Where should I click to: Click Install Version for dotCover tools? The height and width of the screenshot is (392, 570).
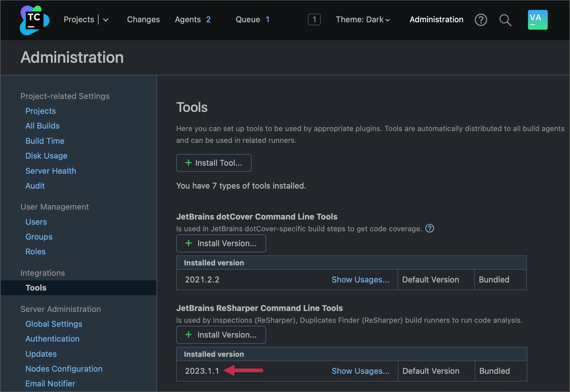tap(221, 243)
